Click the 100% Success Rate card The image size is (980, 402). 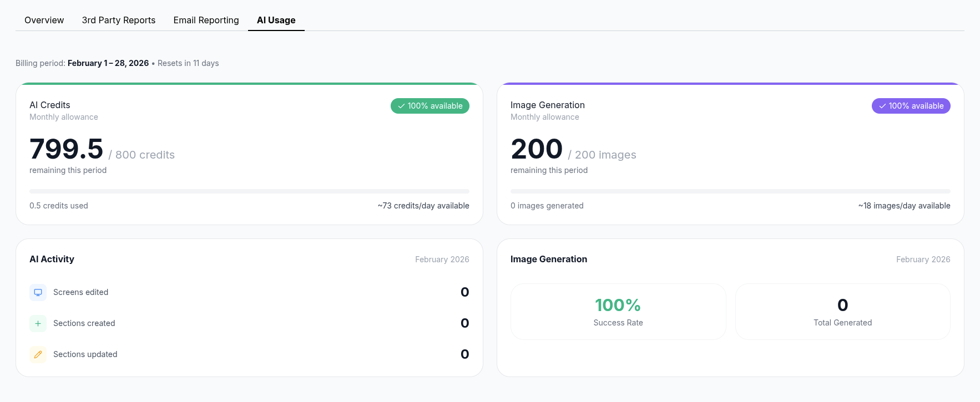coord(618,312)
